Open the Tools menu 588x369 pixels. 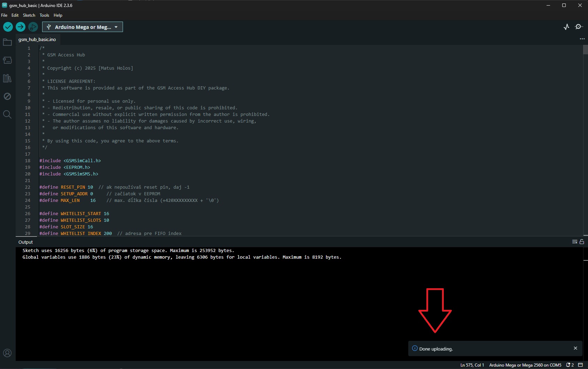click(x=44, y=15)
